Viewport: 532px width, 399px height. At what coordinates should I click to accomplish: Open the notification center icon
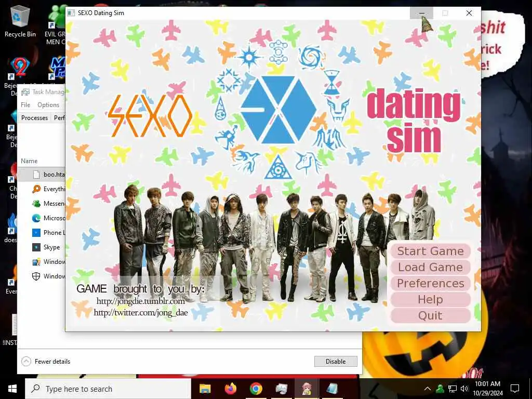pos(515,389)
